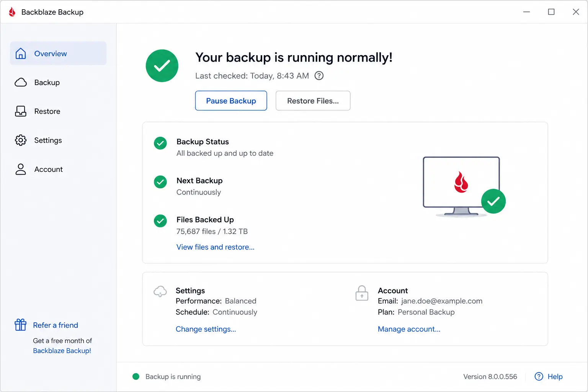Click the Change settings... link

click(x=206, y=329)
